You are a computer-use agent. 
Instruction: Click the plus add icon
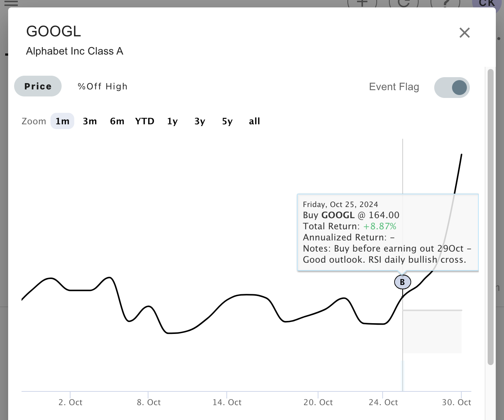tap(362, 3)
